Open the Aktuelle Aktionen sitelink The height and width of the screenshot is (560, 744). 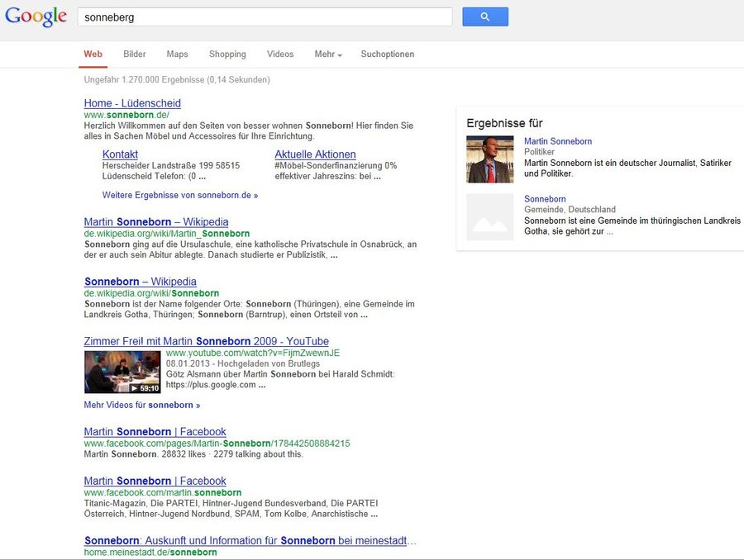(x=315, y=154)
